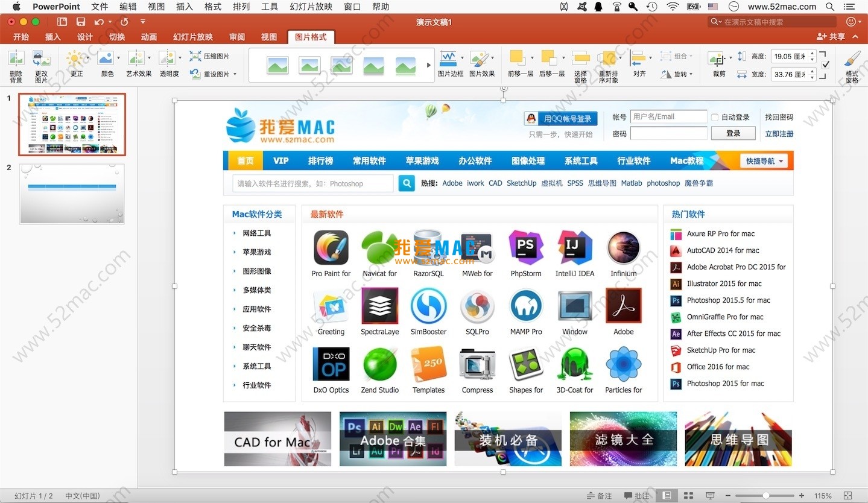Image resolution: width=868 pixels, height=503 pixels.
Task: Click zoom in plus button
Action: click(x=802, y=496)
